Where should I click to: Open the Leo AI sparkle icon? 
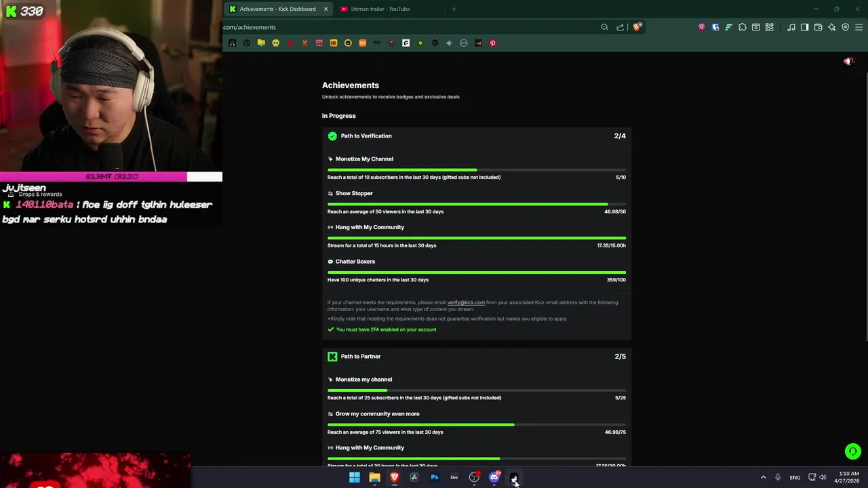[831, 27]
